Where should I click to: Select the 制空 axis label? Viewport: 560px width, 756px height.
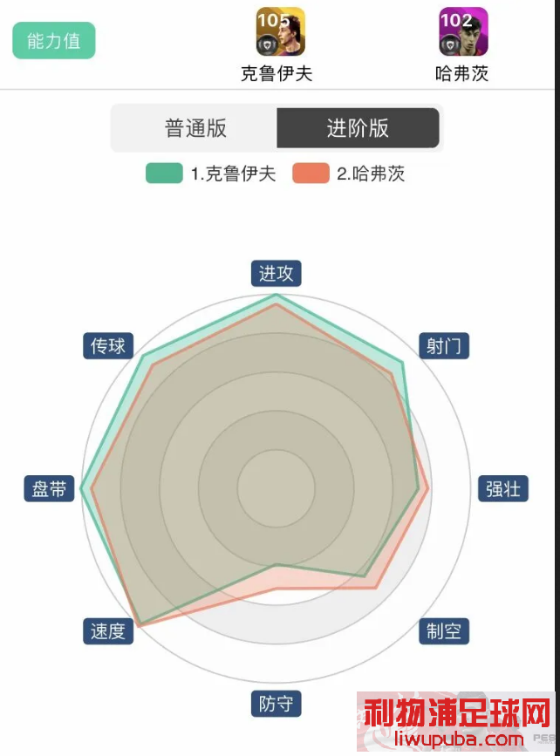(444, 631)
